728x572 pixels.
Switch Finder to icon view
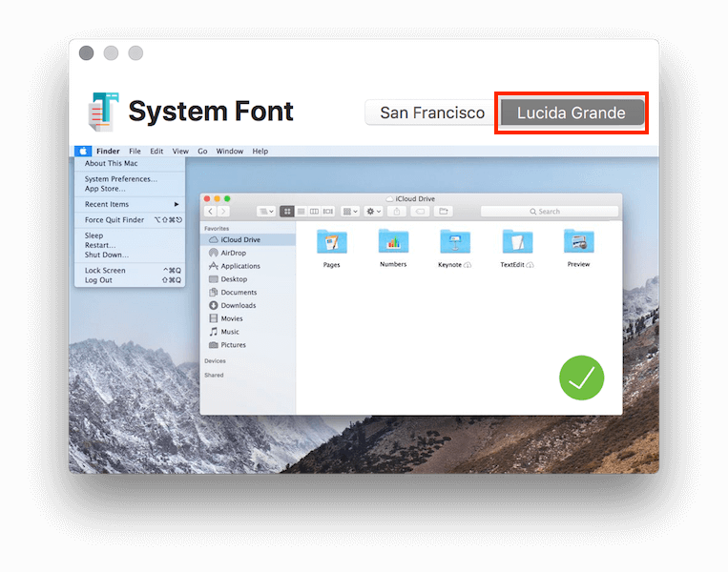(x=287, y=212)
